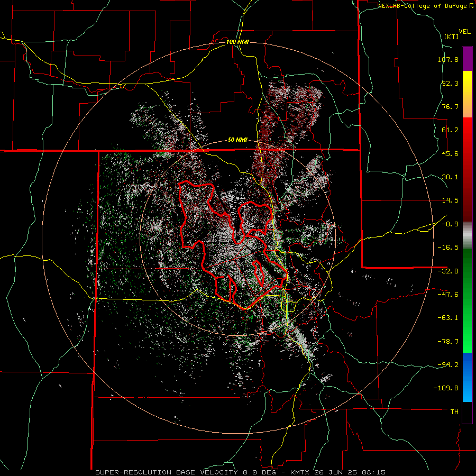Click the 50 NMI range ring label

click(237, 140)
